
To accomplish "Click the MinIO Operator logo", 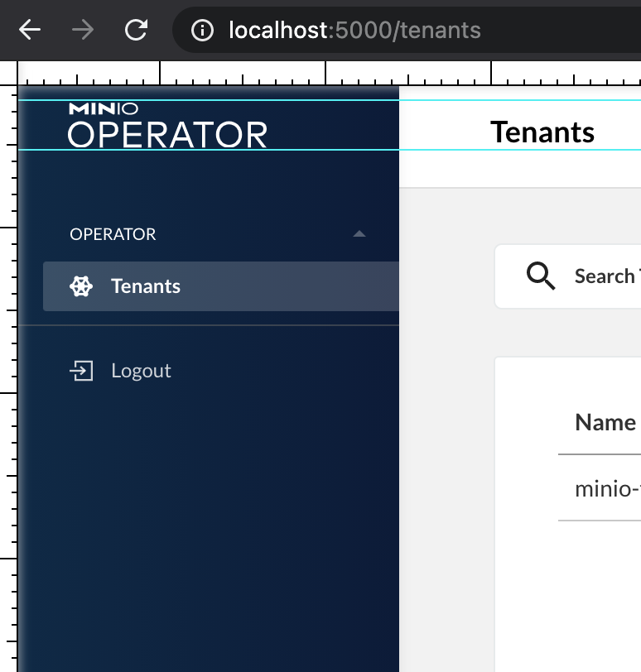I will [167, 126].
